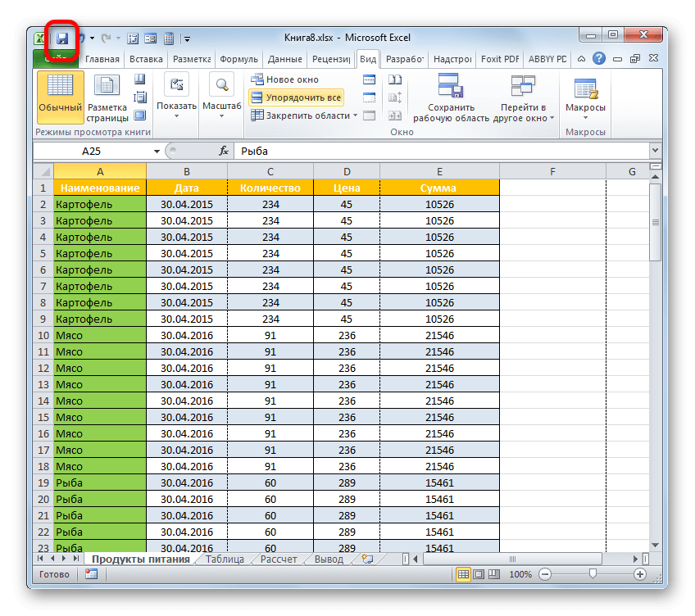The width and height of the screenshot is (695, 616).
Task: Click Новое окно button
Action: point(285,79)
